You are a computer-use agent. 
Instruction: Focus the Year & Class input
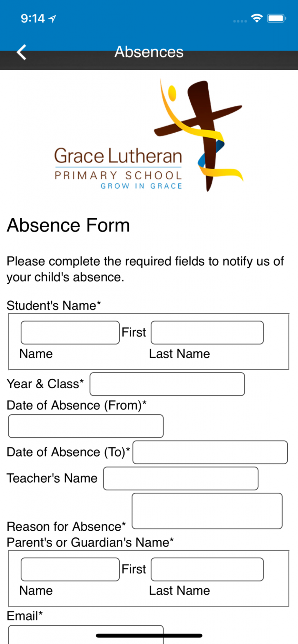pyautogui.click(x=167, y=384)
